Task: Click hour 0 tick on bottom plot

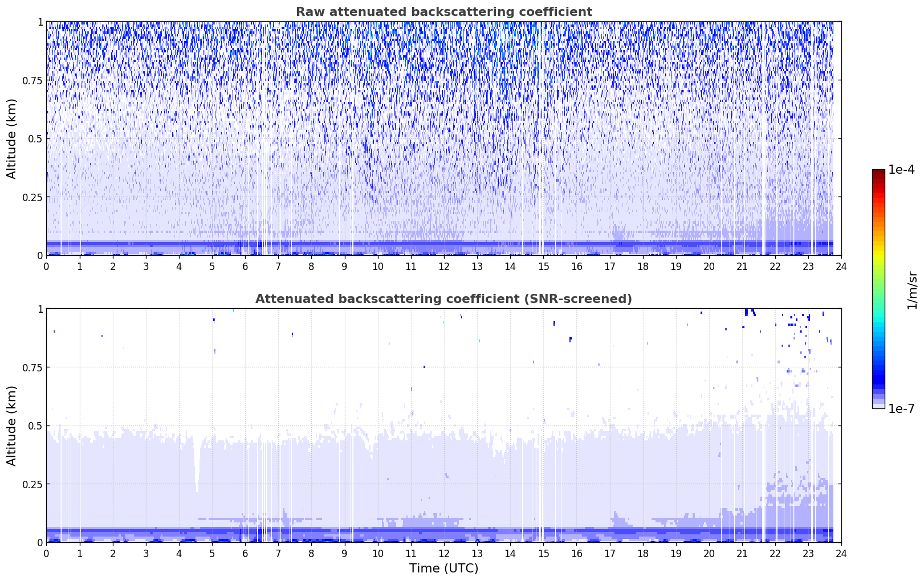Action: point(47,553)
